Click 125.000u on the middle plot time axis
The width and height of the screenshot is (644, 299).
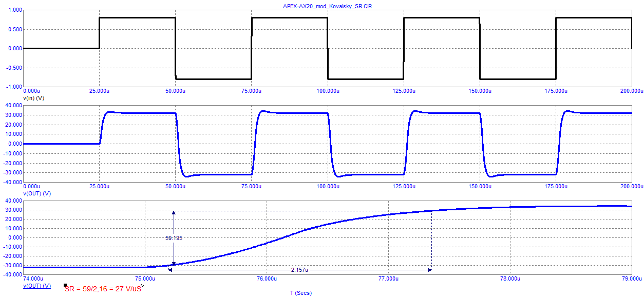pyautogui.click(x=403, y=187)
